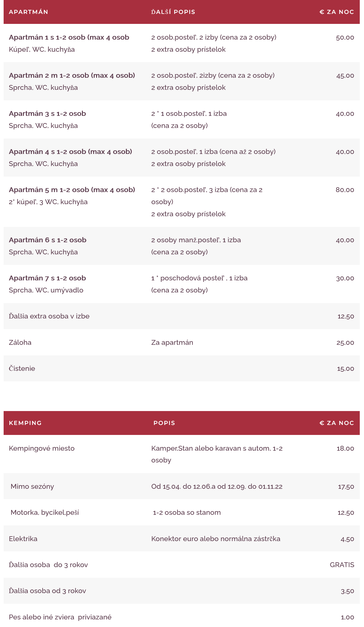Click the KEMPING table header
The width and height of the screenshot is (364, 627).
point(25,423)
